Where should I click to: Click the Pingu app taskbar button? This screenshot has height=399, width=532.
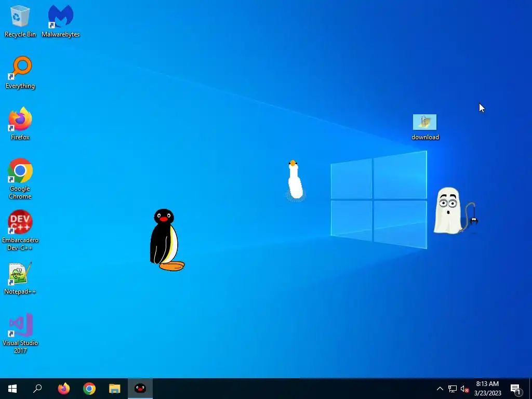tap(140, 389)
